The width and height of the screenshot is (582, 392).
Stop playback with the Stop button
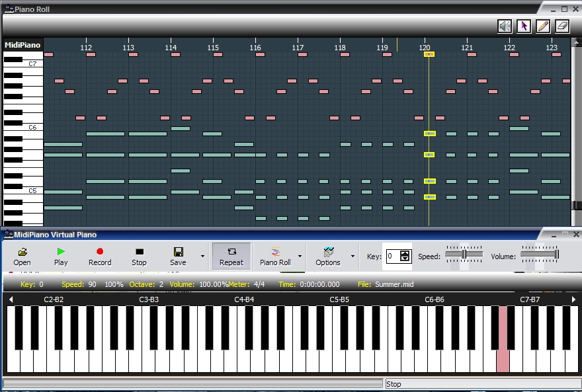(139, 256)
